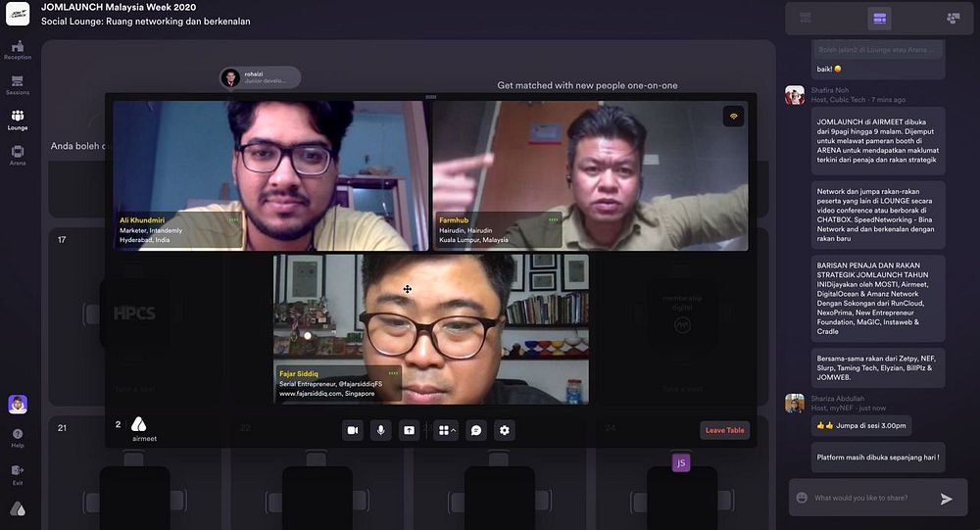Screen dimensions: 980x530
Task: Click the move cursor handle on video
Action: tap(408, 289)
